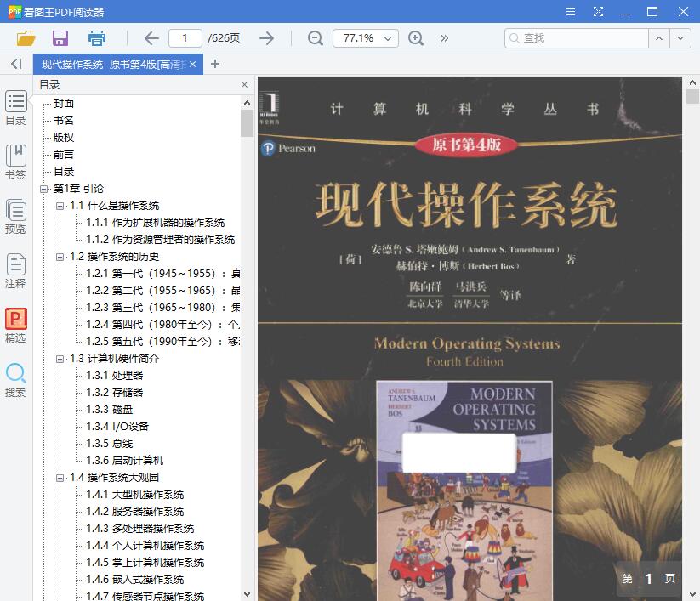Zoom in with the plus magnifier
700x601 pixels.
click(416, 38)
